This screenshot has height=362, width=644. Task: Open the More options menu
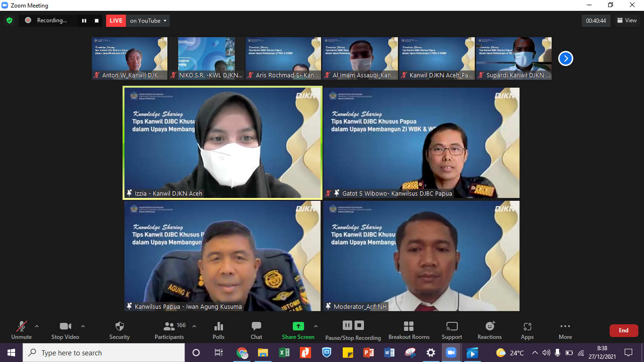[565, 330]
